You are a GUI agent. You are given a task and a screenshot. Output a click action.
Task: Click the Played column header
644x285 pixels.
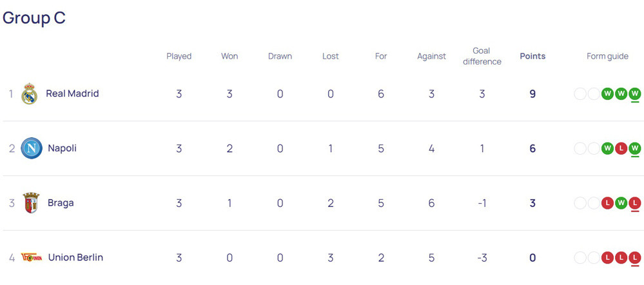[179, 56]
